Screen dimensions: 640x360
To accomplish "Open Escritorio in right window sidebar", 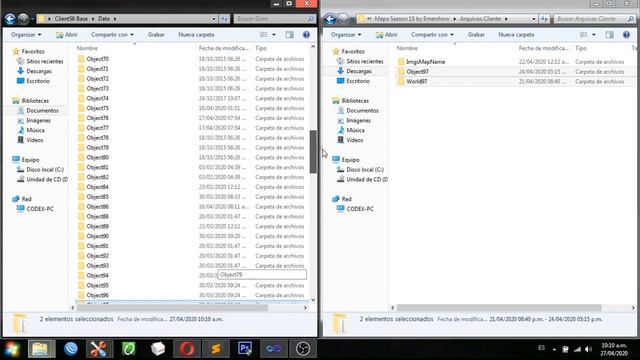I will click(x=358, y=81).
